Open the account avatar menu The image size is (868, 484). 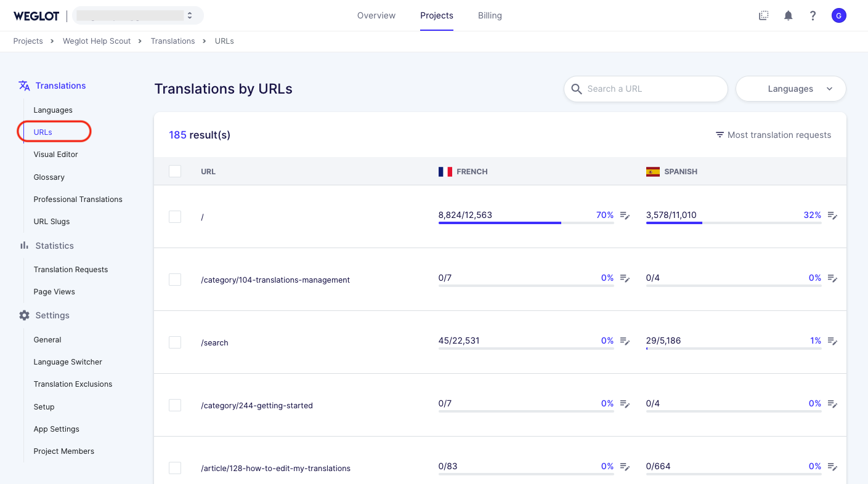pyautogui.click(x=839, y=15)
